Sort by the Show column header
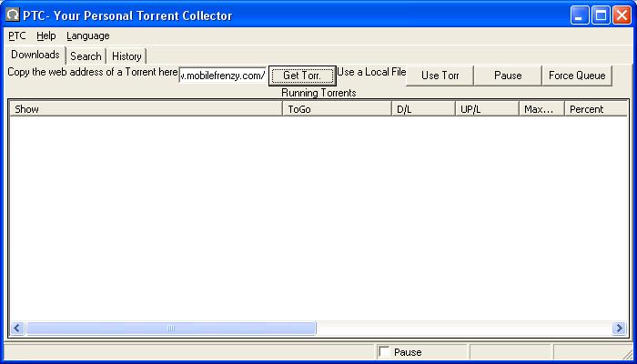 point(146,109)
